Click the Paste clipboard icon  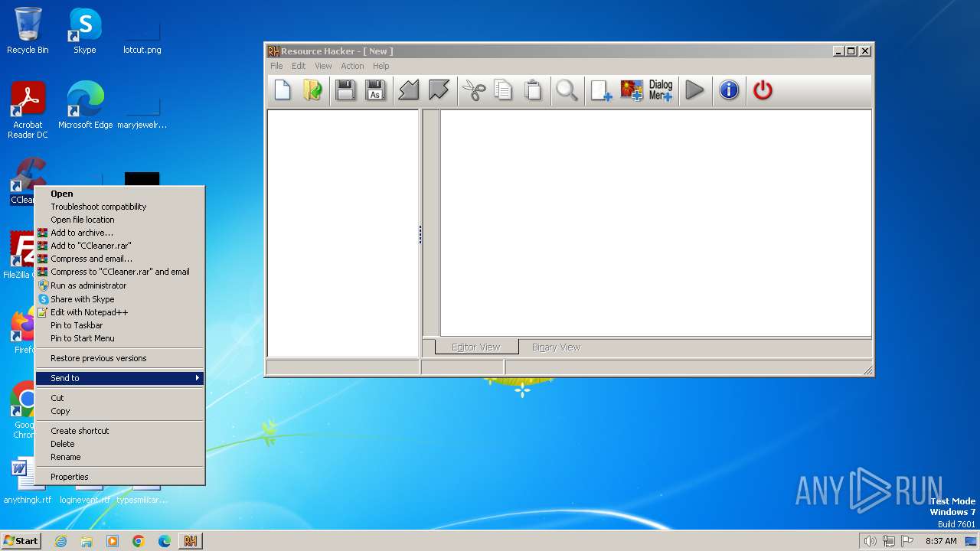[x=533, y=90]
